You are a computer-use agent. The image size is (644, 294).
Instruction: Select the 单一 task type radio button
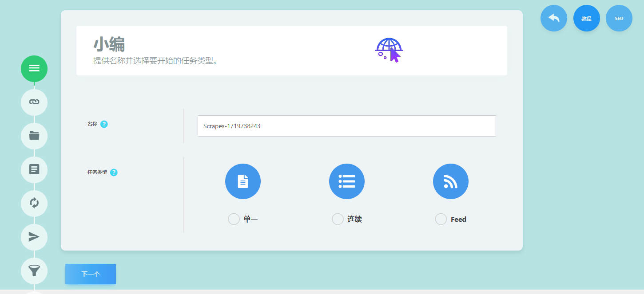[x=234, y=219]
